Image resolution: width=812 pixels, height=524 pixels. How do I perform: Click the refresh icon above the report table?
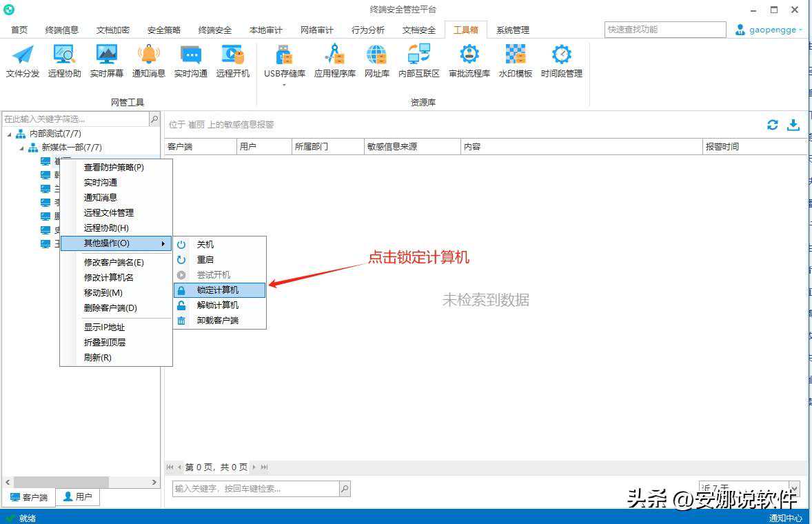(x=772, y=125)
